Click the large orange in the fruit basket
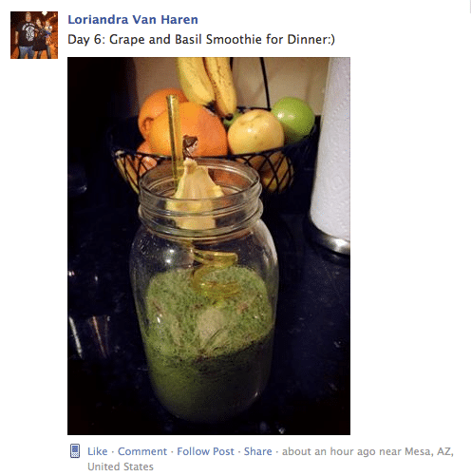The height and width of the screenshot is (476, 471). (190, 130)
